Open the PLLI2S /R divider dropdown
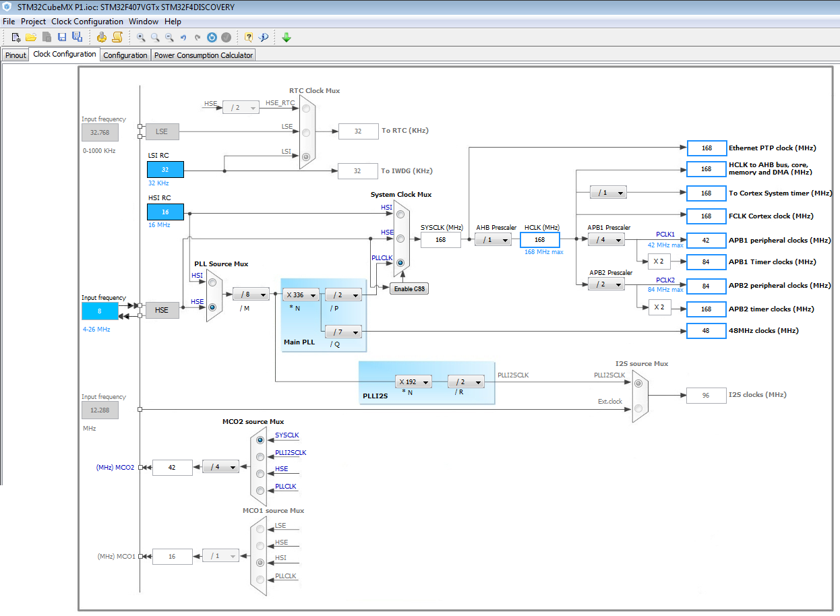 (466, 381)
